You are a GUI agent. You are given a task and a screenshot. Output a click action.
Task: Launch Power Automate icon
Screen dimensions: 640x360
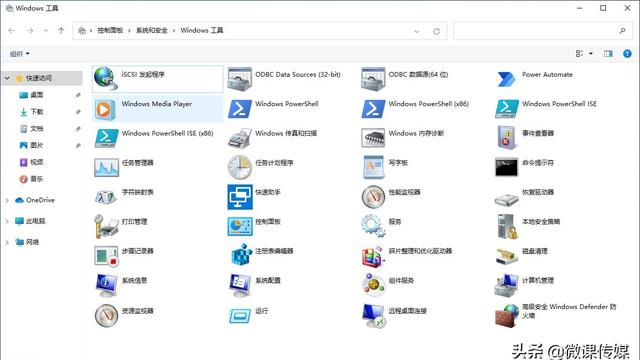click(x=507, y=79)
